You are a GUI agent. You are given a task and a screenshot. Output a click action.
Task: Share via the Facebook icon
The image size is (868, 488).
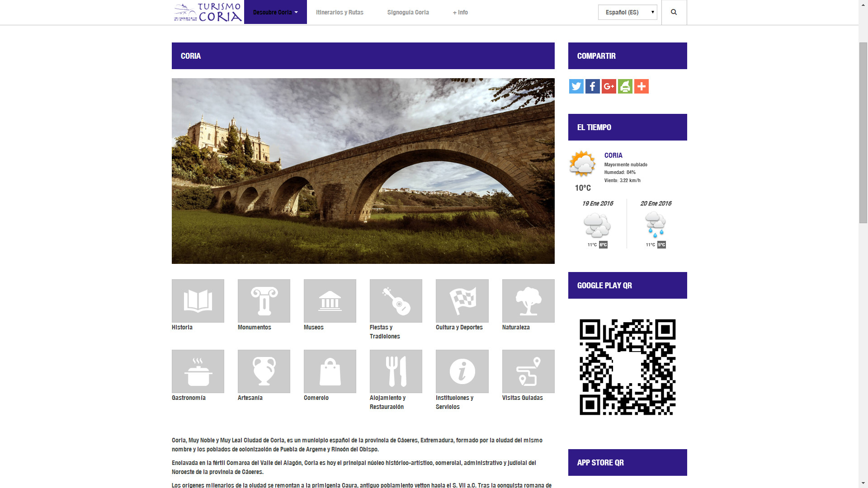[x=592, y=86]
